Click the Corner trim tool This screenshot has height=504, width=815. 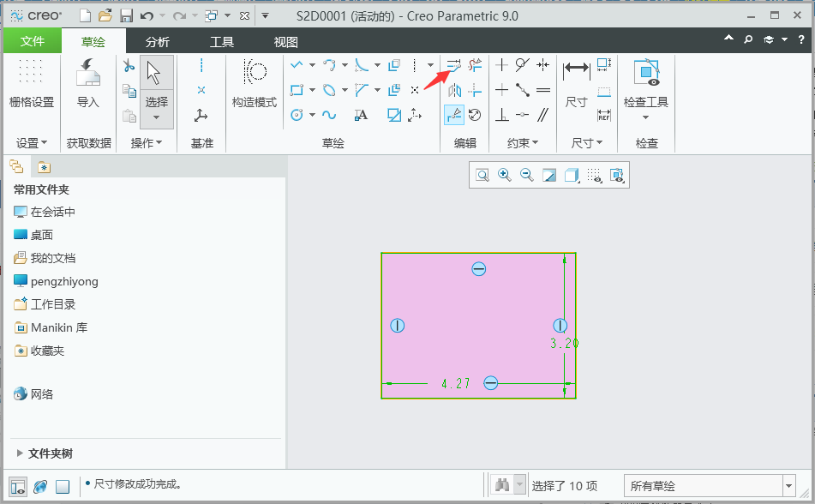475,90
